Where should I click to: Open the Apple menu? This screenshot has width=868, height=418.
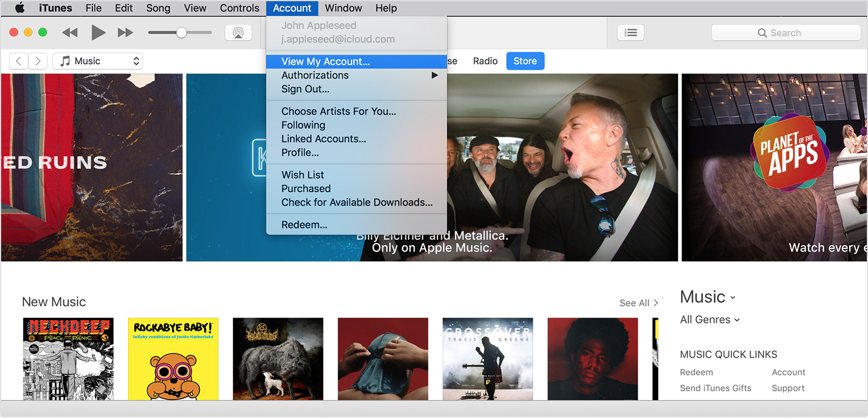pos(20,8)
